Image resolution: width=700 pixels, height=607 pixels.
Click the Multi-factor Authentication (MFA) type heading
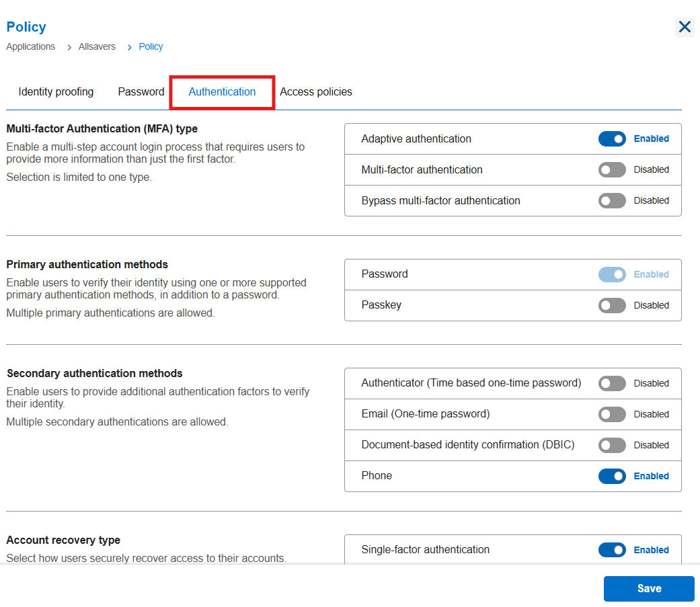102,129
